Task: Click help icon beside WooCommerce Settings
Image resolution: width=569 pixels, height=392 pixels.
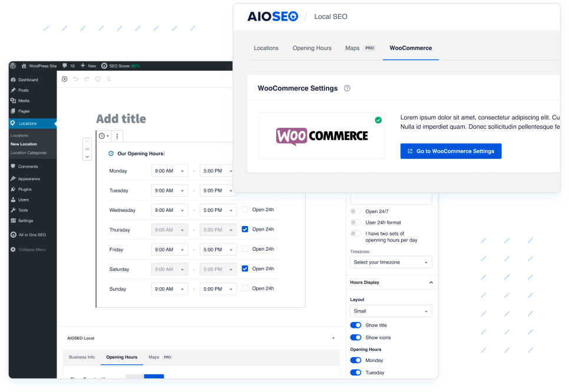Action: pyautogui.click(x=347, y=88)
